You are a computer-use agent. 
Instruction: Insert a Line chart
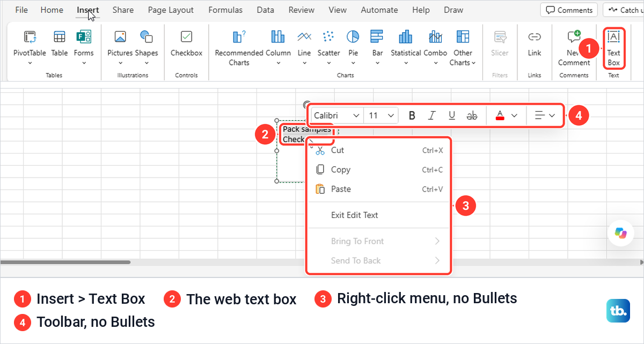point(304,46)
